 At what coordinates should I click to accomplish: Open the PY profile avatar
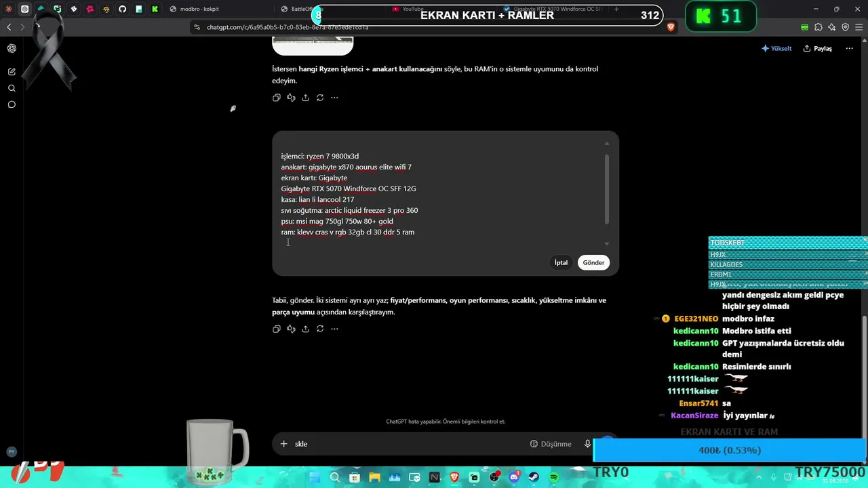(x=11, y=451)
